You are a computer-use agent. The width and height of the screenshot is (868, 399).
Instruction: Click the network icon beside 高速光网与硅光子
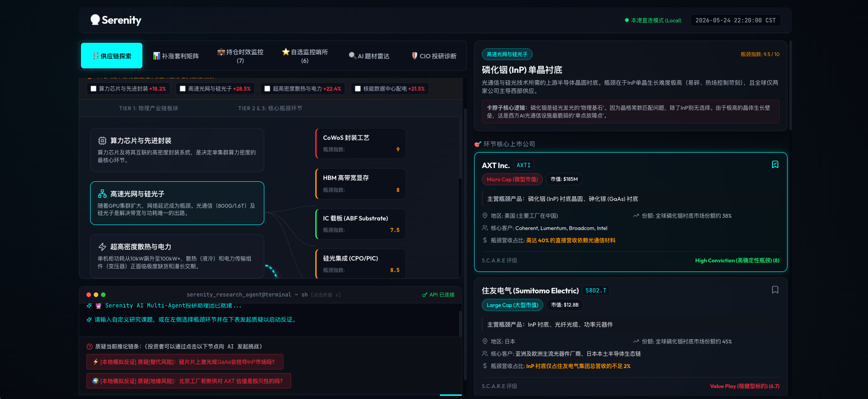click(102, 194)
